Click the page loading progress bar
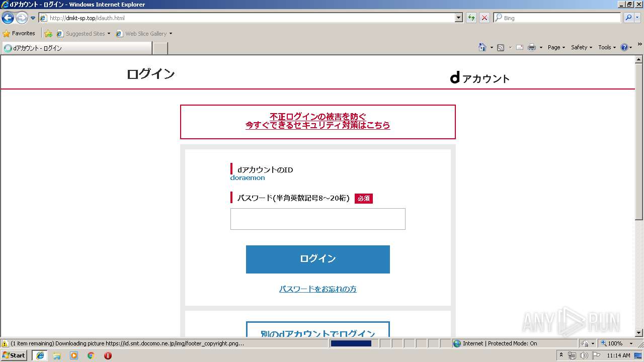The height and width of the screenshot is (362, 644). [351, 343]
